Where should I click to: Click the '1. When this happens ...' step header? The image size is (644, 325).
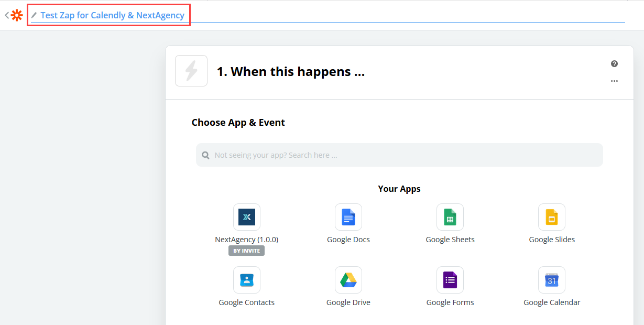click(x=291, y=71)
